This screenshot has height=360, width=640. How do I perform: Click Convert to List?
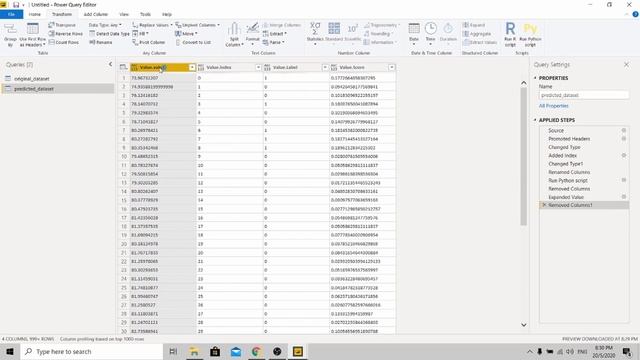[x=193, y=42]
